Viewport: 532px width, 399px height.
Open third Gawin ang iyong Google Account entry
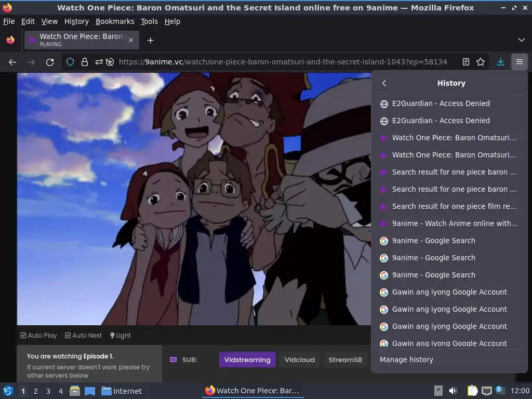pos(449,326)
